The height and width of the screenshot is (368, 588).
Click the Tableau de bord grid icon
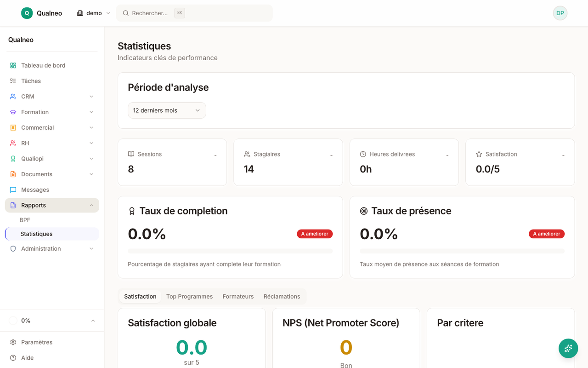click(x=13, y=65)
